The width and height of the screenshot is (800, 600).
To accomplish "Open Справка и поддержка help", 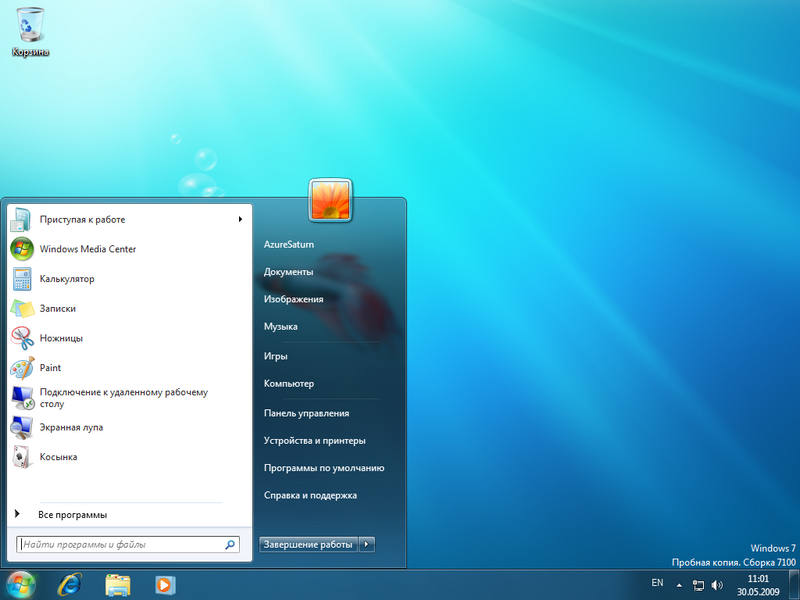I will point(310,495).
